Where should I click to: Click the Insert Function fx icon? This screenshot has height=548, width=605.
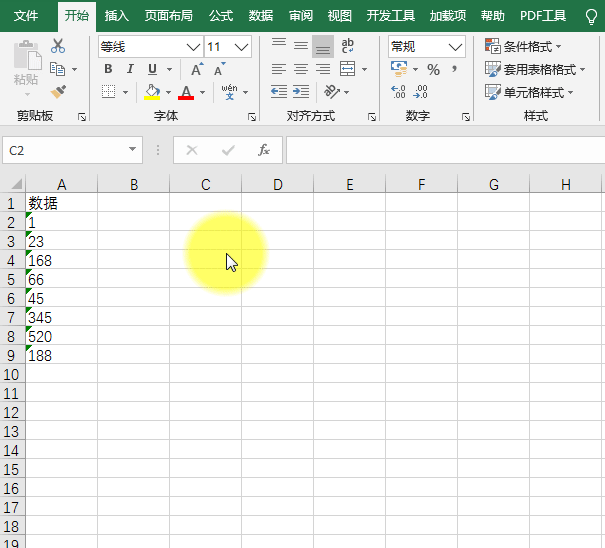pyautogui.click(x=264, y=150)
